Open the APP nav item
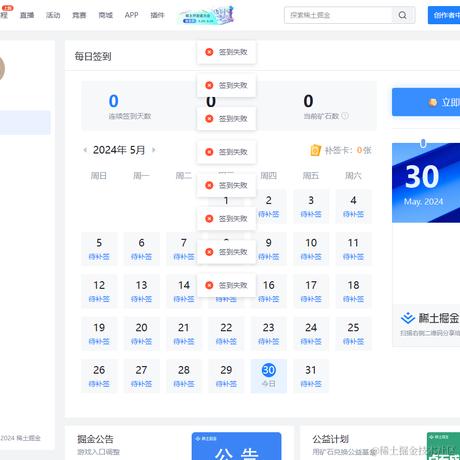This screenshot has height=460, width=460. tap(131, 15)
